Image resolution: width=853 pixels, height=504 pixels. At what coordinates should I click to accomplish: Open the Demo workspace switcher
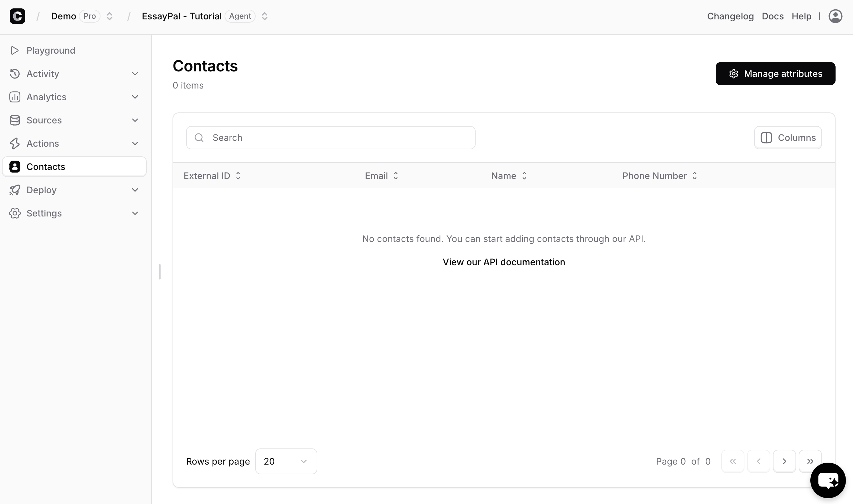109,16
